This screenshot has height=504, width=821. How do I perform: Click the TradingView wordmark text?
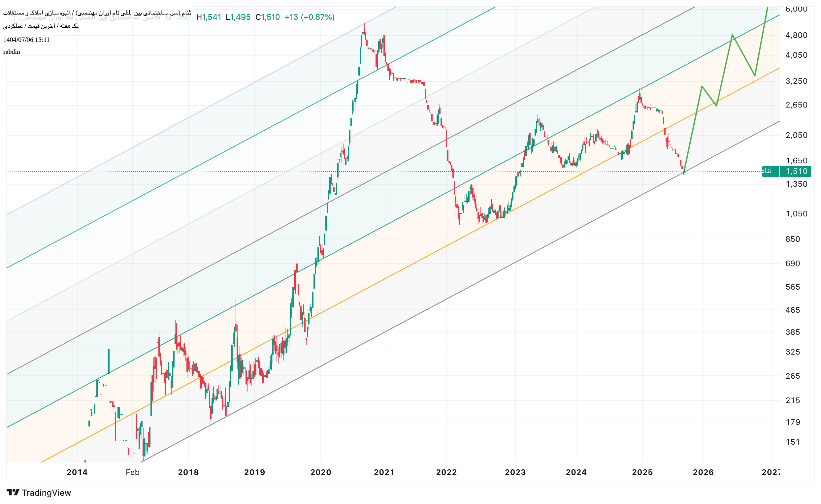pyautogui.click(x=46, y=493)
